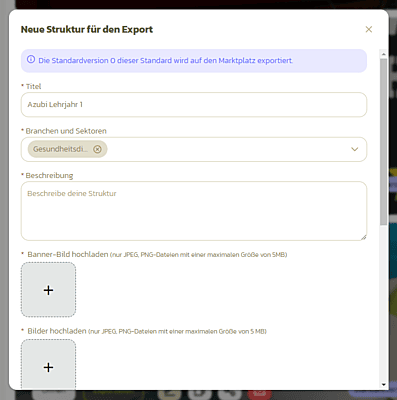
Task: Click the Beschreibung text area resize handle
Action: point(364,237)
